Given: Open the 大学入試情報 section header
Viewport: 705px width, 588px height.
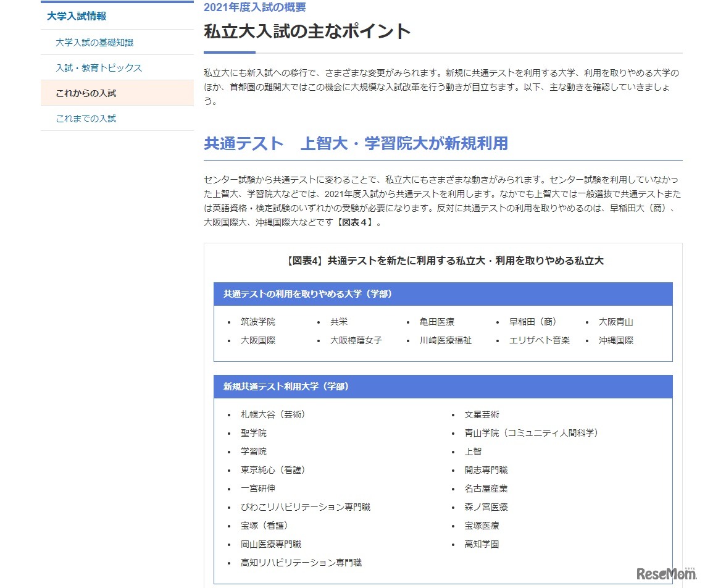Looking at the screenshot, I should pyautogui.click(x=74, y=15).
